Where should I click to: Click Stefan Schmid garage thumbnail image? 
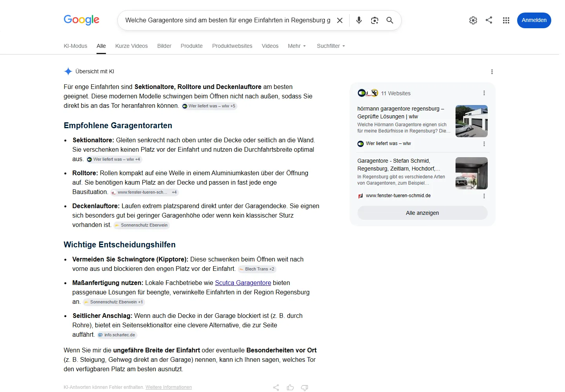coord(472,173)
